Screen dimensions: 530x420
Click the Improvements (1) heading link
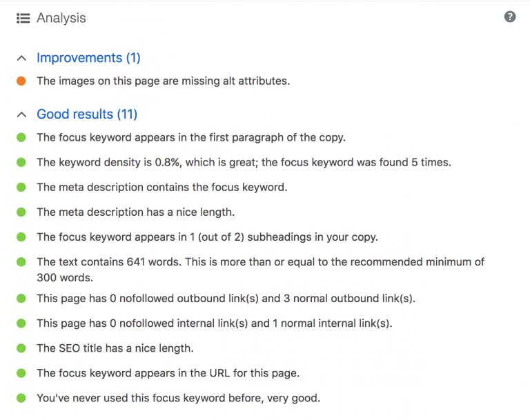88,59
